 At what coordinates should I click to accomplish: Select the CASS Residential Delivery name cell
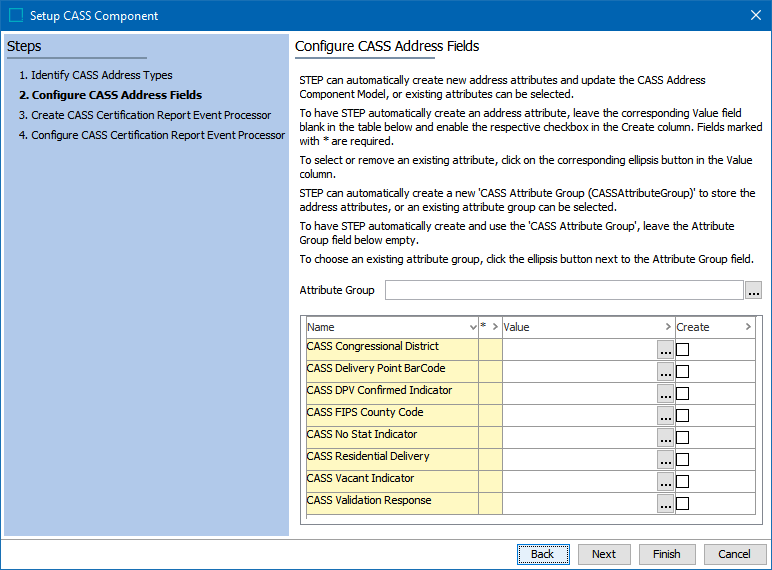[392, 459]
